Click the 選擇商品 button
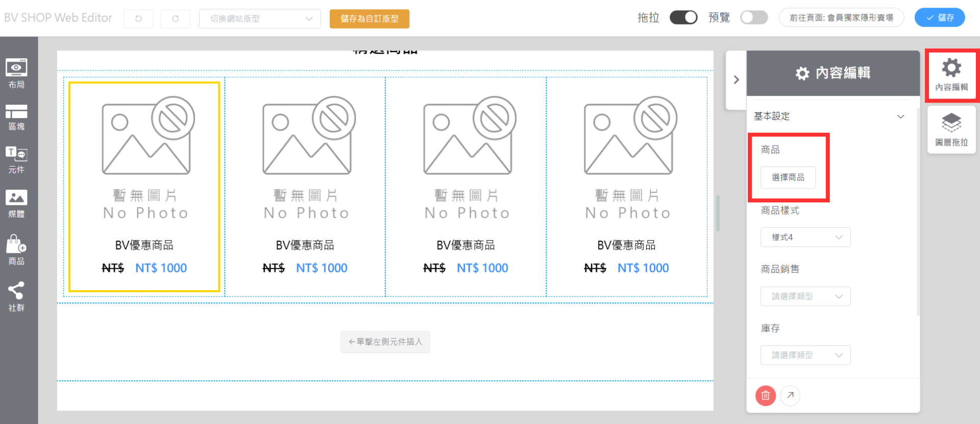 click(788, 177)
